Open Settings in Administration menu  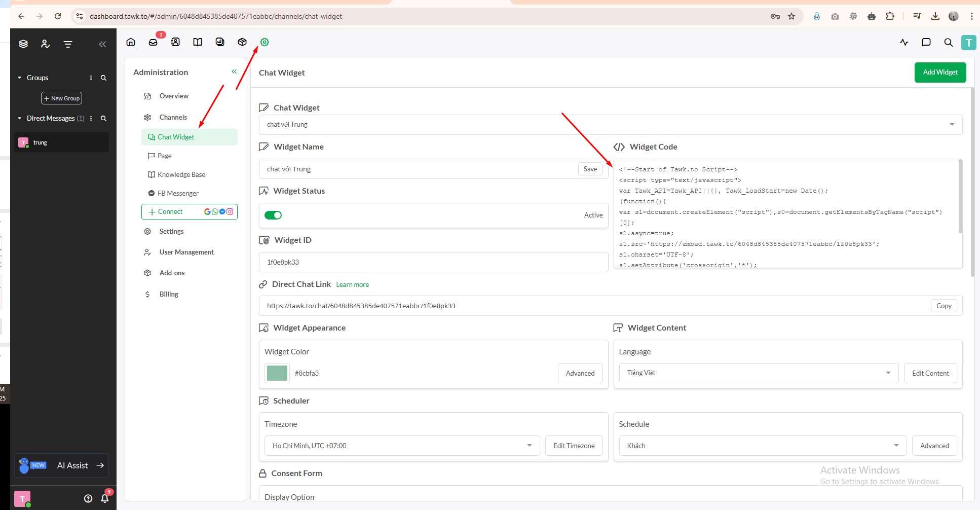pos(171,231)
